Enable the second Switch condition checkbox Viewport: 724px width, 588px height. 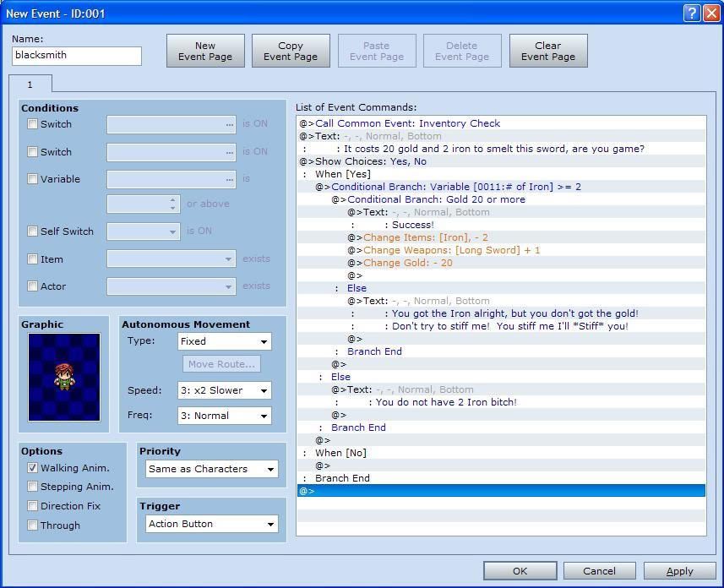[x=32, y=151]
